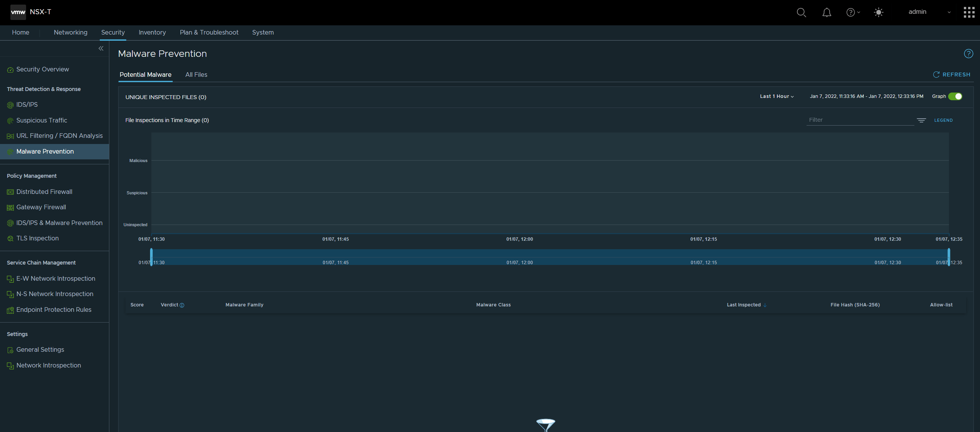Click the UNIQUE INSPECTED FILES (0) heading

click(x=166, y=97)
